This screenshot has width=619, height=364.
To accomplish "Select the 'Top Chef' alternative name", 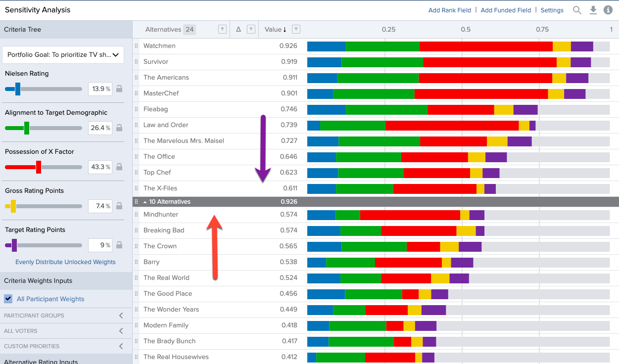I will point(157,173).
